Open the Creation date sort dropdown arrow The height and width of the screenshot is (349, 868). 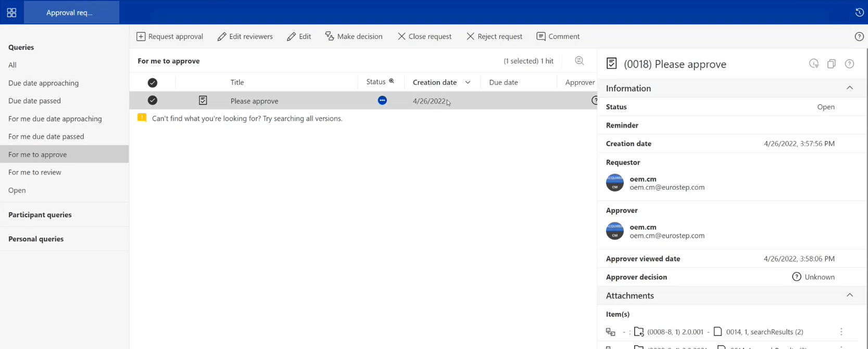[468, 82]
